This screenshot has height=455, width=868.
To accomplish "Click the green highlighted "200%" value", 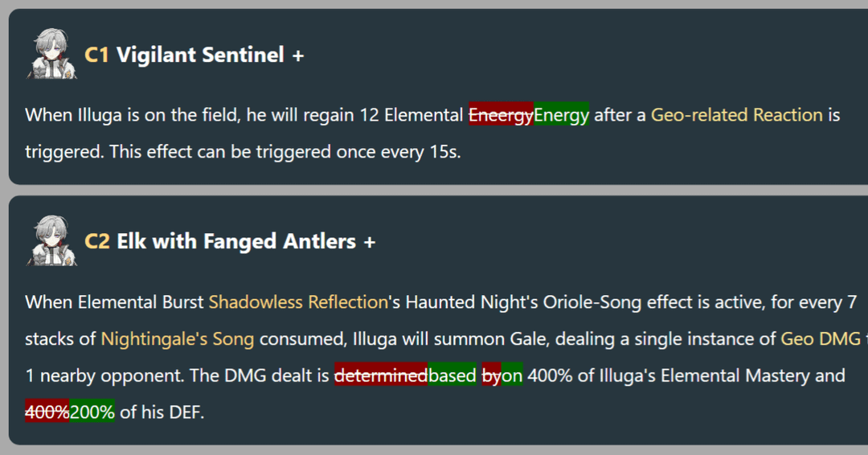I will click(92, 412).
